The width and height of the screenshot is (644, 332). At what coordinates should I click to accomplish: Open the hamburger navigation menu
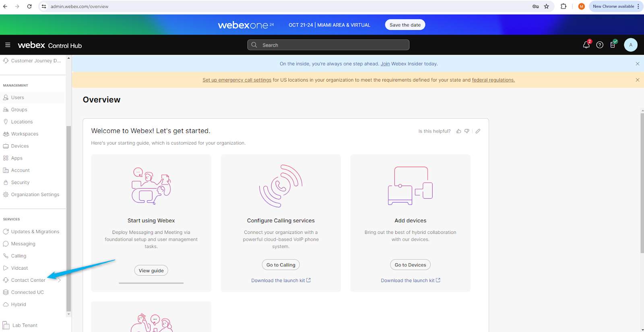[8, 45]
